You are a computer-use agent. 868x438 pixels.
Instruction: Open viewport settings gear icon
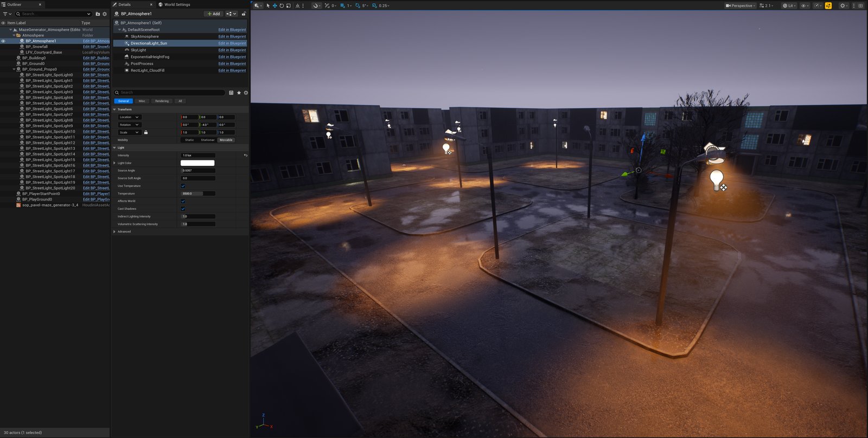[x=843, y=5]
